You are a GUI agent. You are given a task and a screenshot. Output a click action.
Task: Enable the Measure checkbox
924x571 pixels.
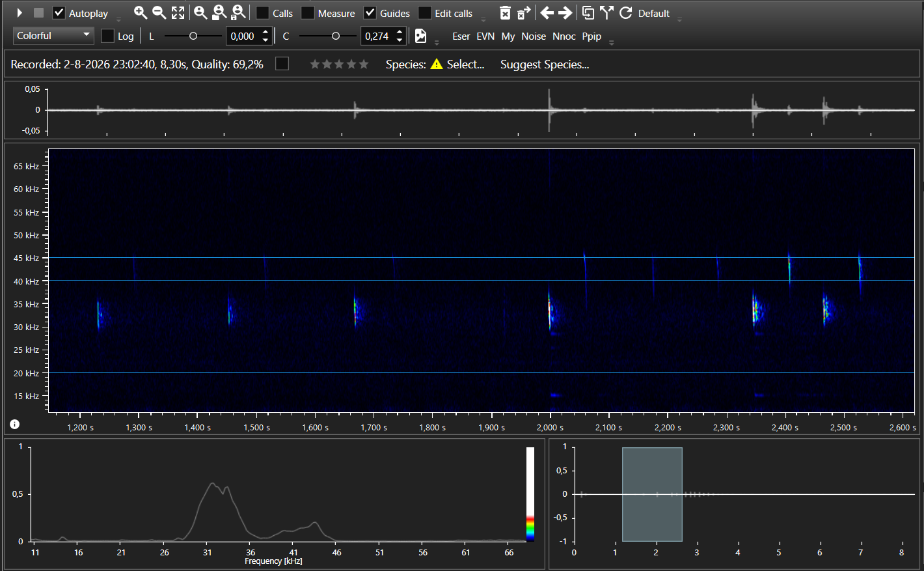(x=308, y=13)
